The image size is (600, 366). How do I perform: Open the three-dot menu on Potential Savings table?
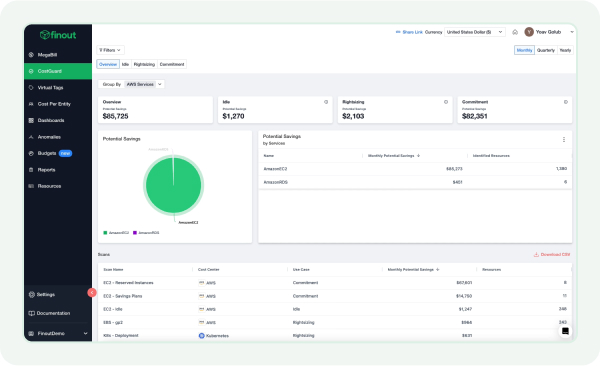pos(564,140)
